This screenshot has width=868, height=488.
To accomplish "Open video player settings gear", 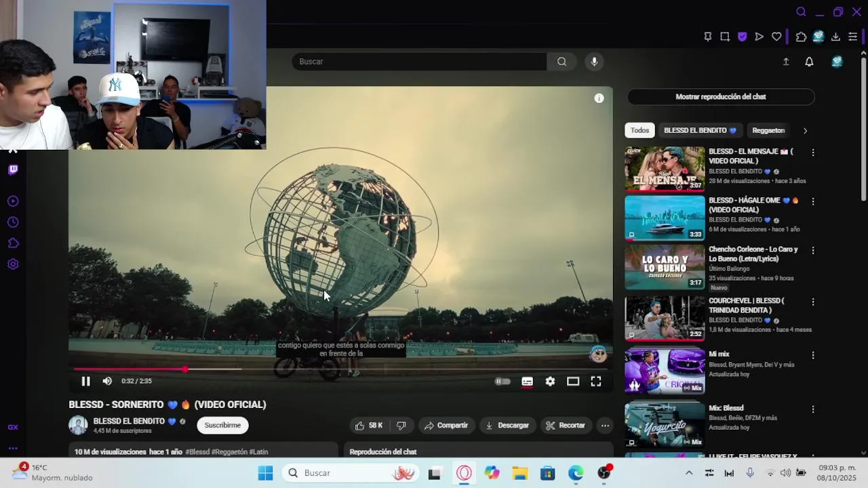I will tap(550, 382).
